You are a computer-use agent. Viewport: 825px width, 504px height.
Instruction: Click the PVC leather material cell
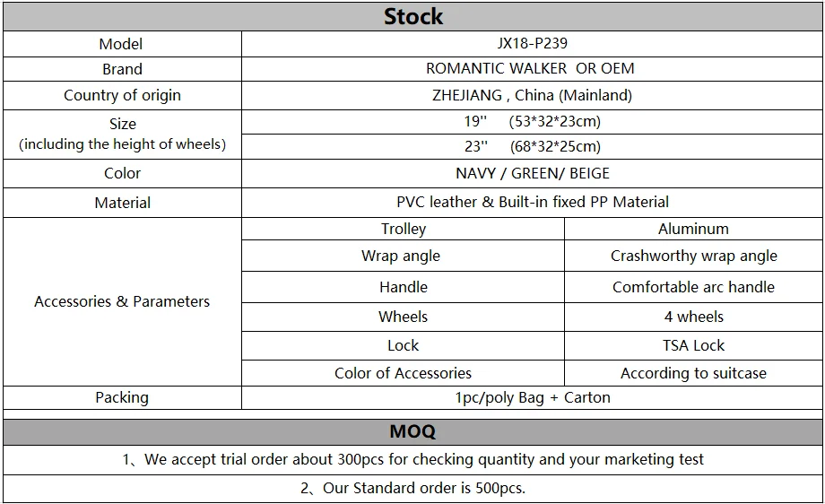(x=532, y=202)
